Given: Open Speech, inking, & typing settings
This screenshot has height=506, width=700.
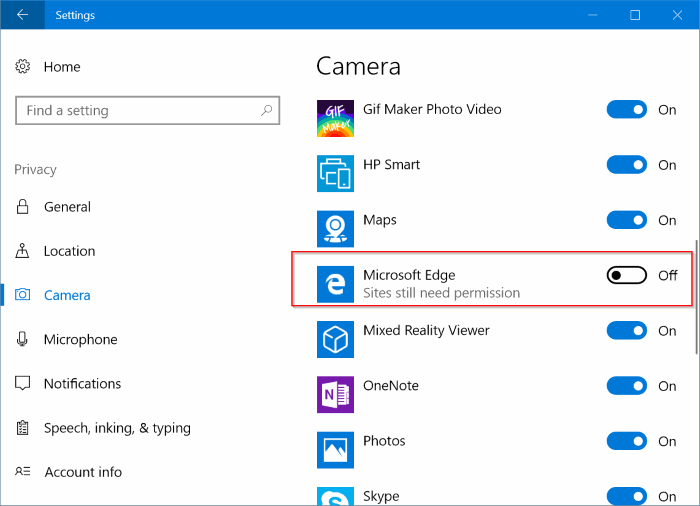Looking at the screenshot, I should [117, 428].
